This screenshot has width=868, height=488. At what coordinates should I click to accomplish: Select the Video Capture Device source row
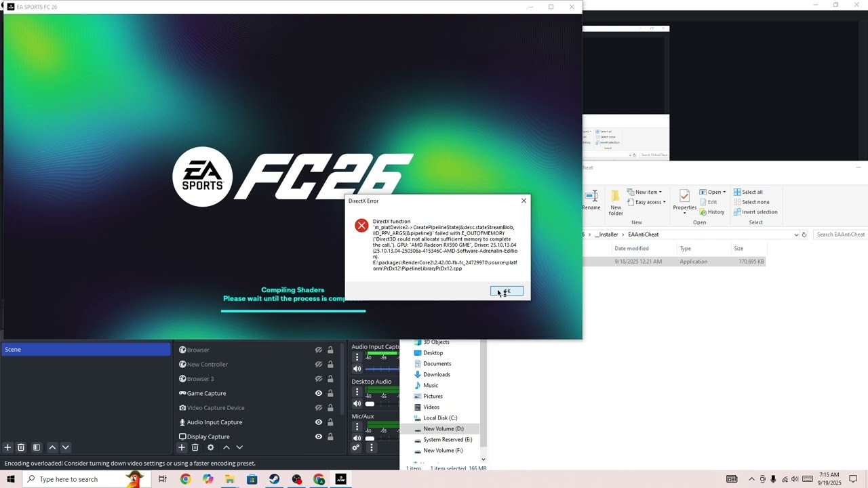[x=256, y=407]
